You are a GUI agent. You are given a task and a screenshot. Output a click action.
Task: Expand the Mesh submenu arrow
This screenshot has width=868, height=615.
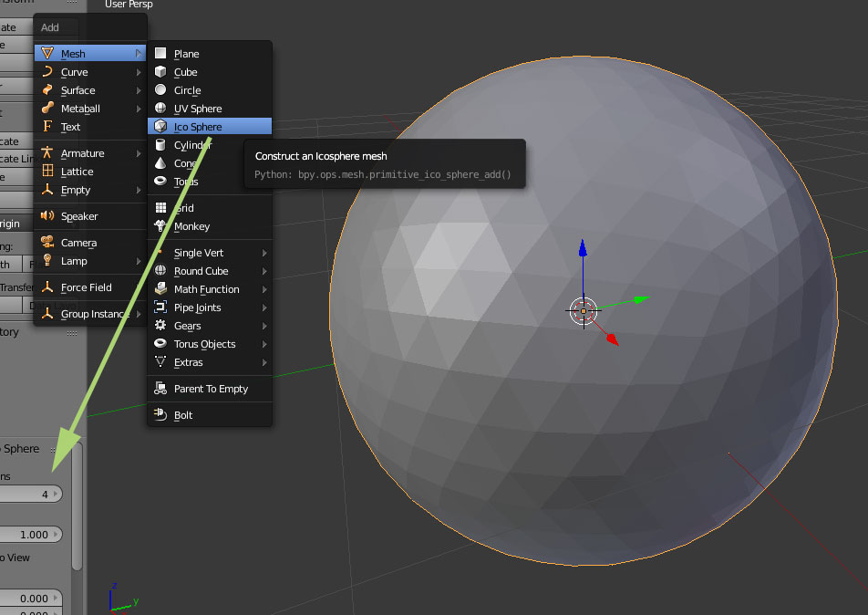pos(138,53)
